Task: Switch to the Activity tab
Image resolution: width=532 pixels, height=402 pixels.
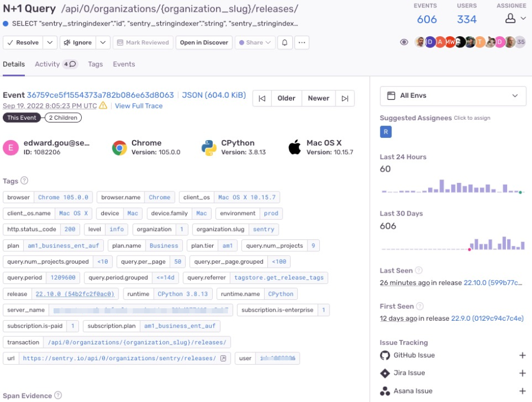Action: [56, 64]
